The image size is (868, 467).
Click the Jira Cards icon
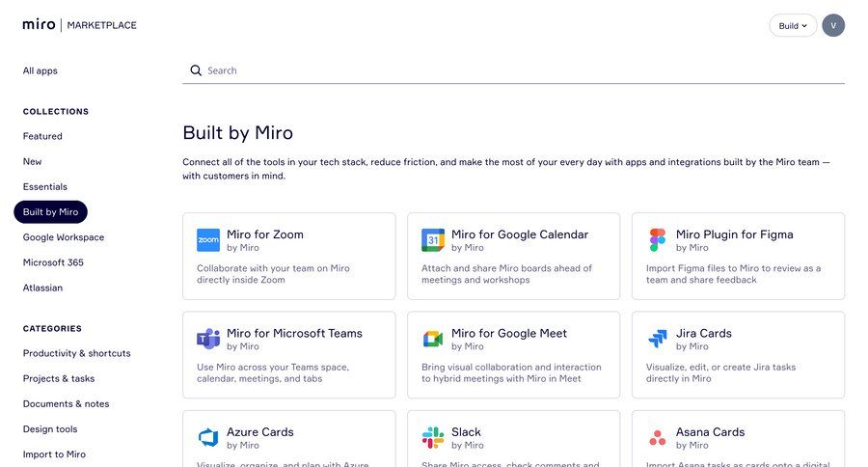tap(658, 339)
